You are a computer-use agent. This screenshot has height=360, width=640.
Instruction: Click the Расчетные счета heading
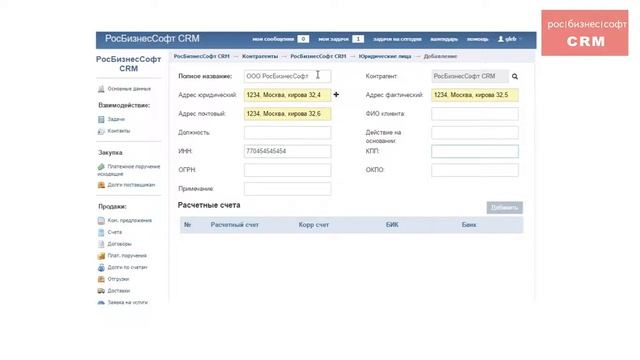click(209, 205)
